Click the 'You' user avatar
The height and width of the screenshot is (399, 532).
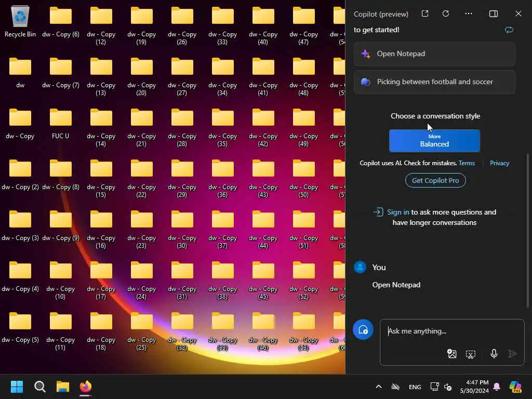coord(360,267)
